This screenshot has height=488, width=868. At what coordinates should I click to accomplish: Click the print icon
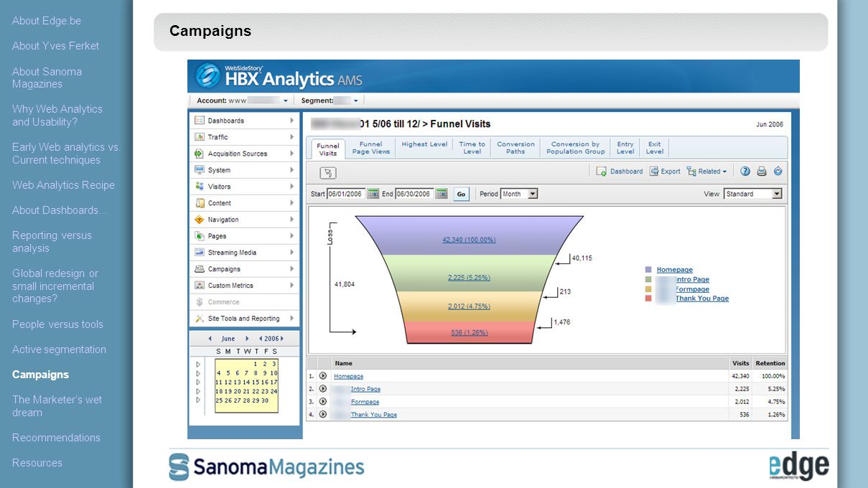(762, 172)
